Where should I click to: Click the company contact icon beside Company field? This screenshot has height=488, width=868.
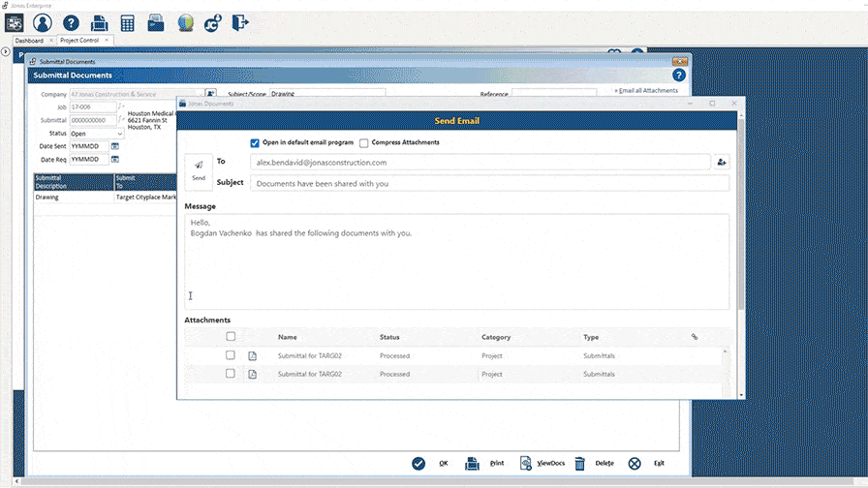click(x=210, y=94)
